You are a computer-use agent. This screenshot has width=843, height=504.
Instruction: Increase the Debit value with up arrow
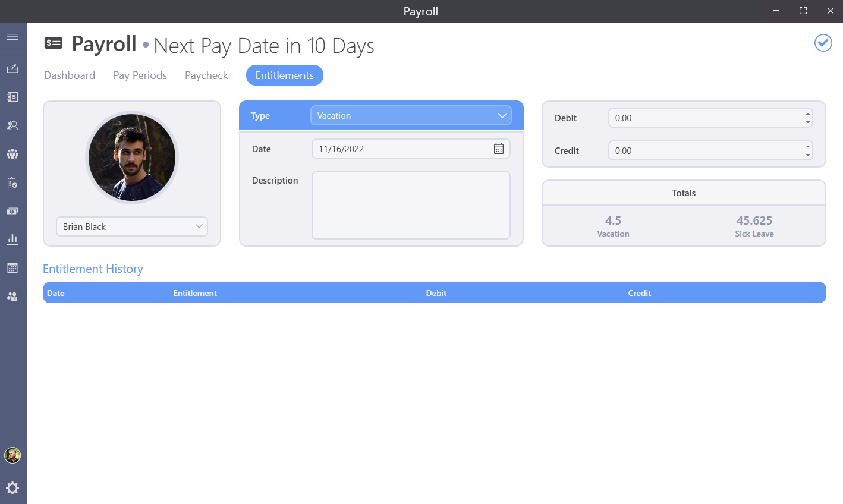pos(807,114)
